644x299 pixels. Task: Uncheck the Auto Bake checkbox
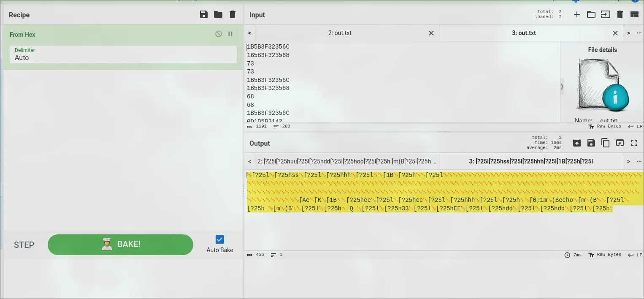[x=220, y=239]
